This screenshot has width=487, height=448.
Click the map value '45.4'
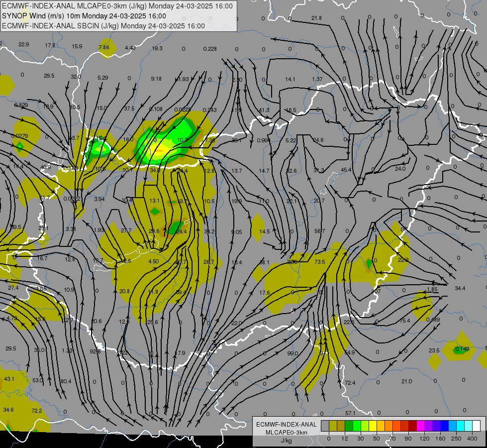click(x=346, y=170)
